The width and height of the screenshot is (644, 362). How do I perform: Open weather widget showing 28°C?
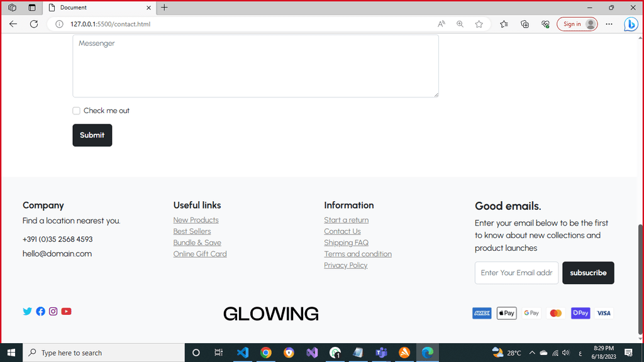(x=506, y=353)
